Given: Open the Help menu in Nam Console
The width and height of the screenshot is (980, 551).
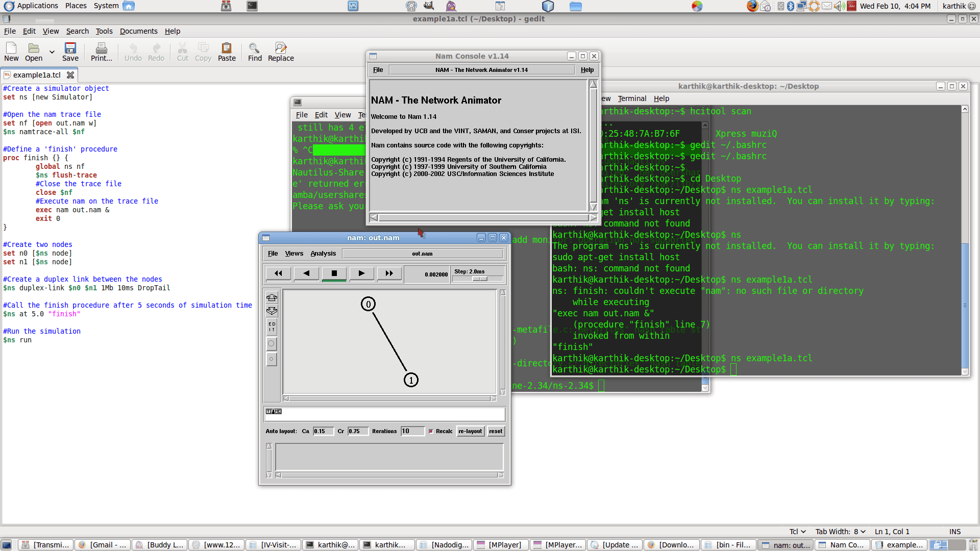Looking at the screenshot, I should [587, 70].
